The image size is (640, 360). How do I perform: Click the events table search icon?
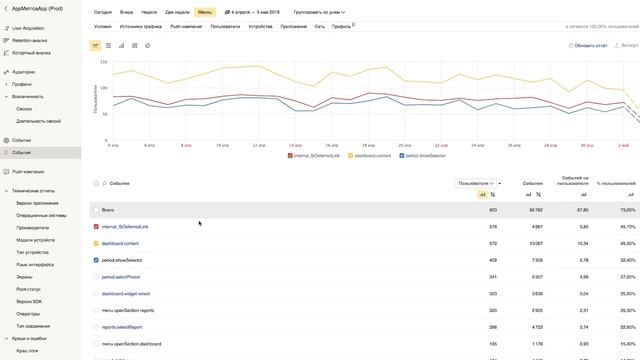pos(105,183)
